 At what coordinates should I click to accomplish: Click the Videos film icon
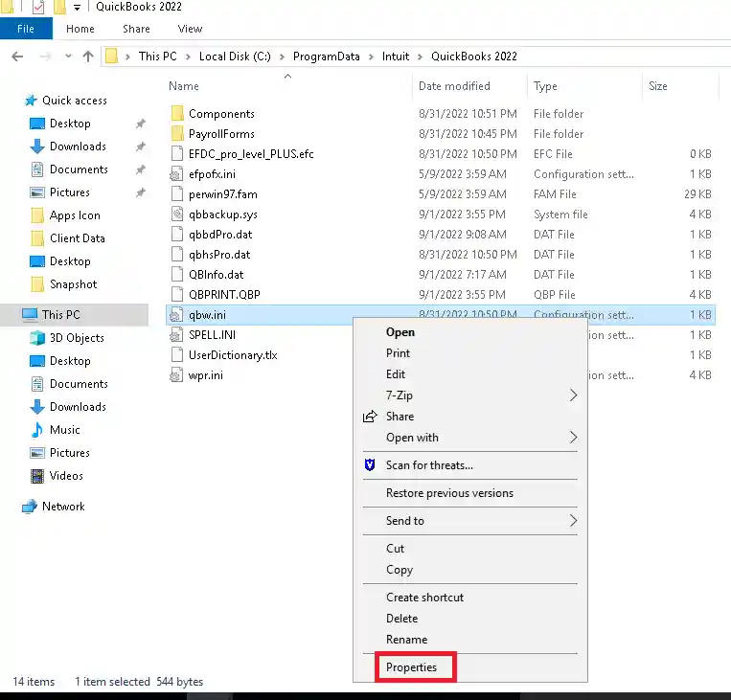37,476
